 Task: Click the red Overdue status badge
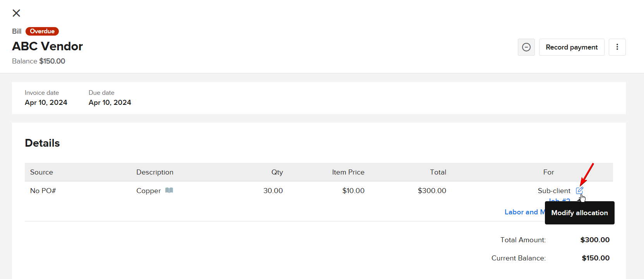point(42,31)
